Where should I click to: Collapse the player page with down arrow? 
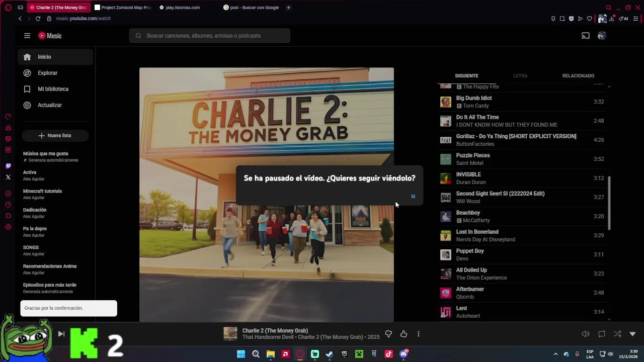tap(633, 334)
